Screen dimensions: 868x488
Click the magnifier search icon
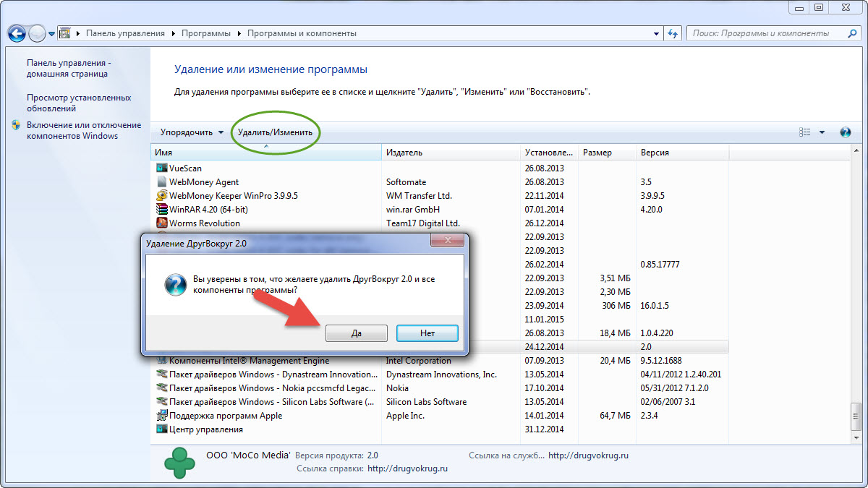coord(852,33)
